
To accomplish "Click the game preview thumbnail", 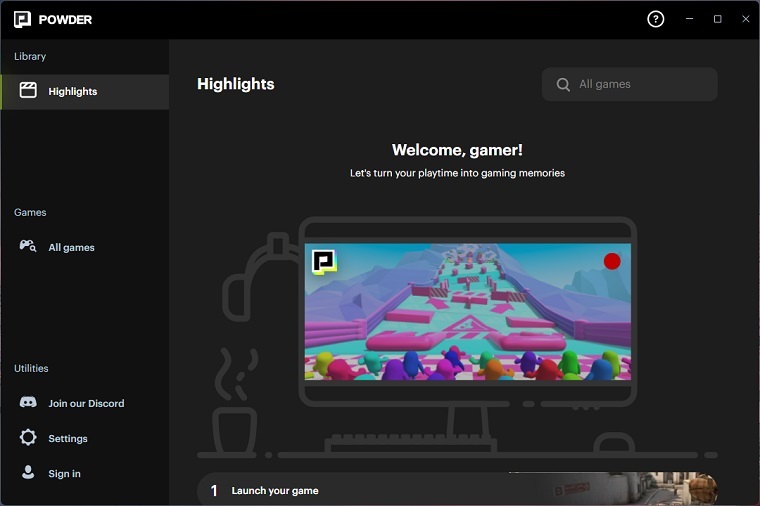I will pos(468,312).
